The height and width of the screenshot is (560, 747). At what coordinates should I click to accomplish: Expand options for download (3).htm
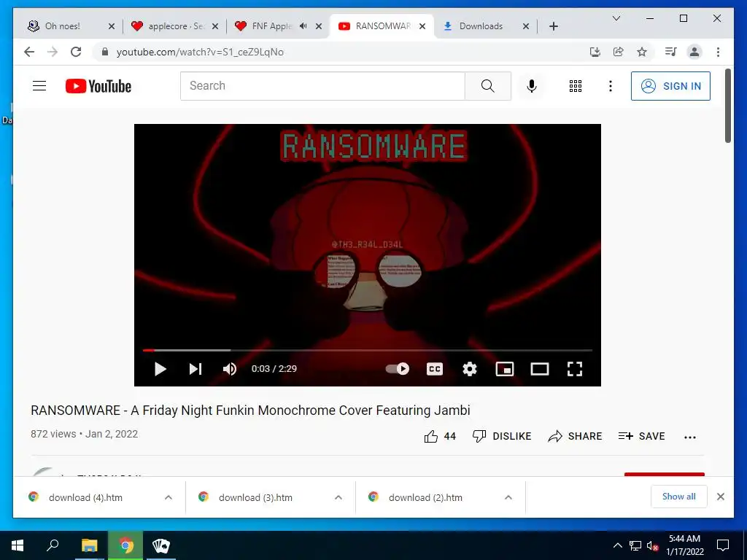pyautogui.click(x=338, y=497)
